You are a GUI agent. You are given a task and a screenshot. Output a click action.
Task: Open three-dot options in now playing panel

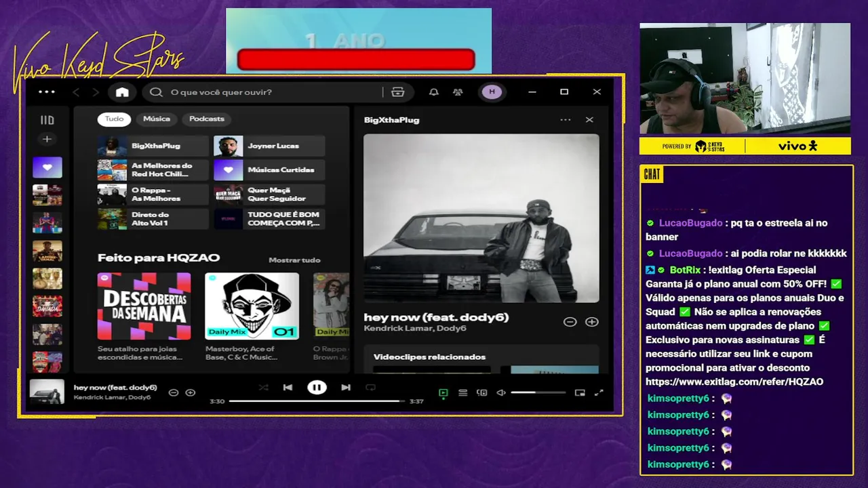(566, 120)
